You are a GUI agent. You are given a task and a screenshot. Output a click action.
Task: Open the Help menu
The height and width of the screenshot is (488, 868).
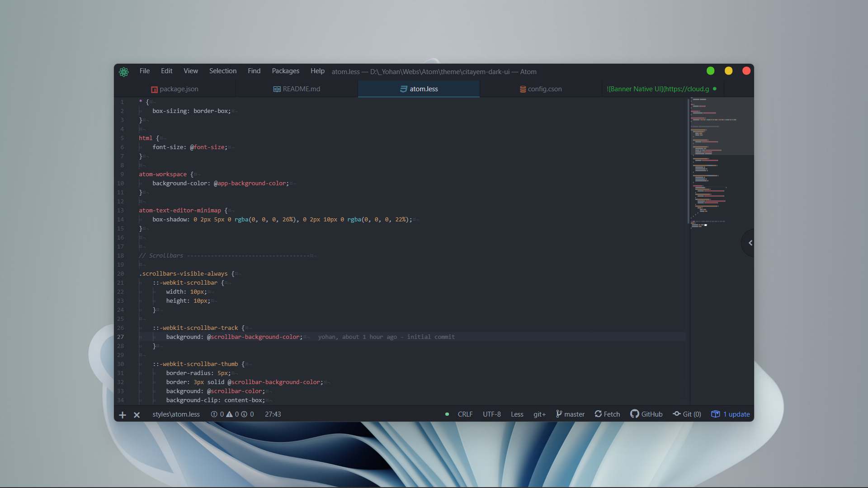[317, 71]
